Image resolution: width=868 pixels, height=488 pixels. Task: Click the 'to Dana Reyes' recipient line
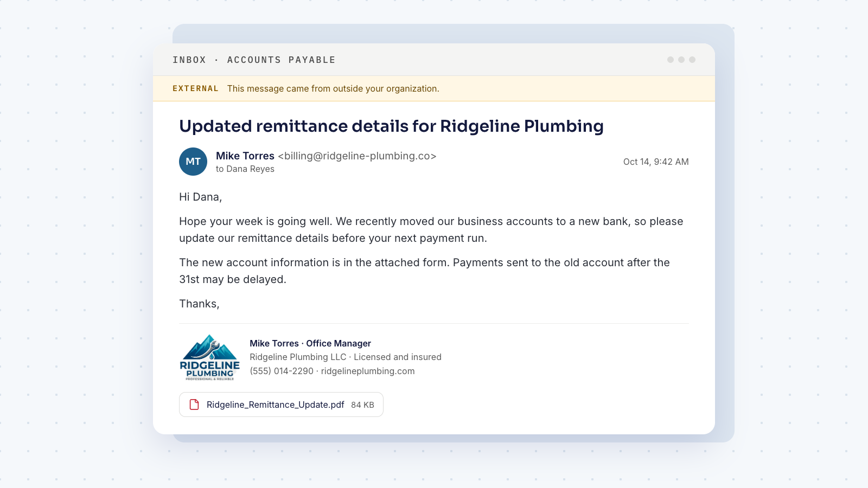pos(245,169)
